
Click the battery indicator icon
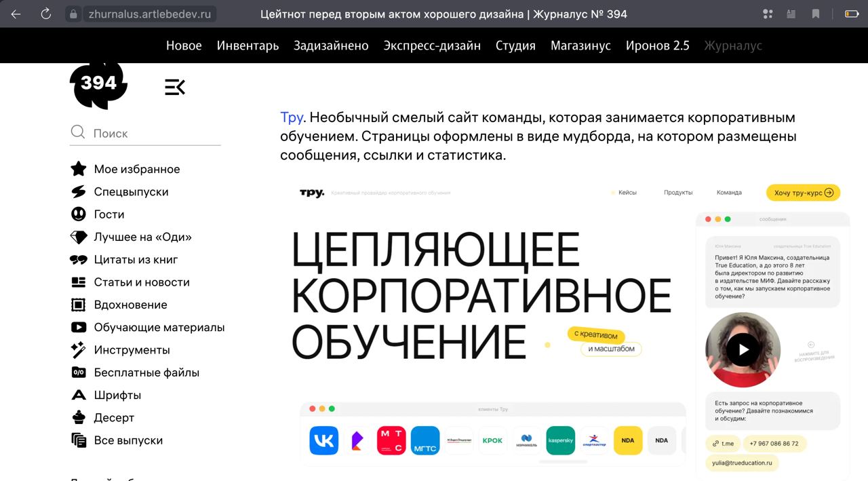click(851, 14)
